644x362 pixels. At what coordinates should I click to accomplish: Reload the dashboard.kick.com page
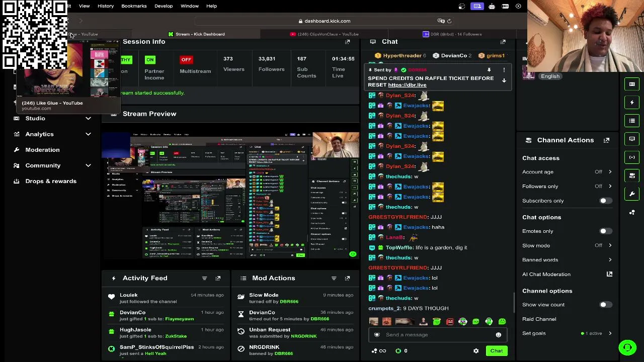(449, 21)
